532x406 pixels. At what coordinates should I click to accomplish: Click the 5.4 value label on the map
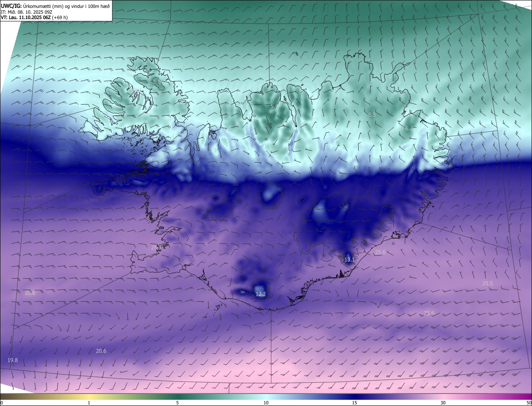(274, 106)
